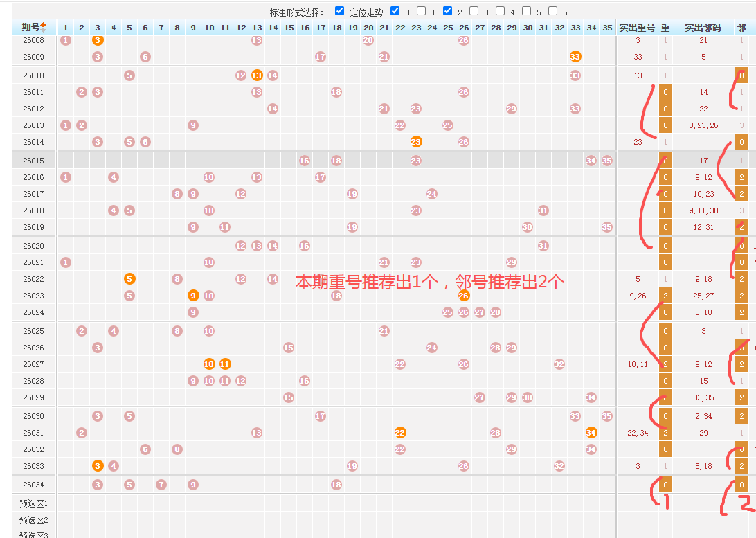Click the neighbor code value 9, 11, 30
The width and height of the screenshot is (756, 538).
coord(703,210)
